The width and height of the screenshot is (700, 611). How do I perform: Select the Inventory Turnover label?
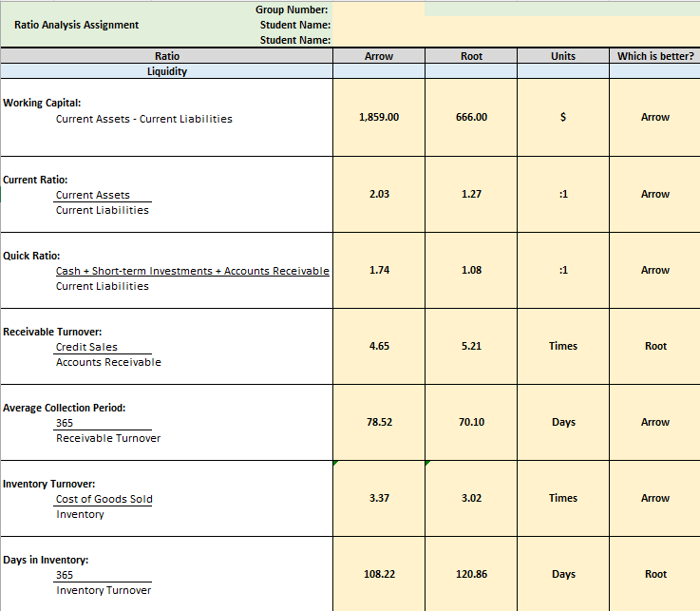[x=49, y=484]
